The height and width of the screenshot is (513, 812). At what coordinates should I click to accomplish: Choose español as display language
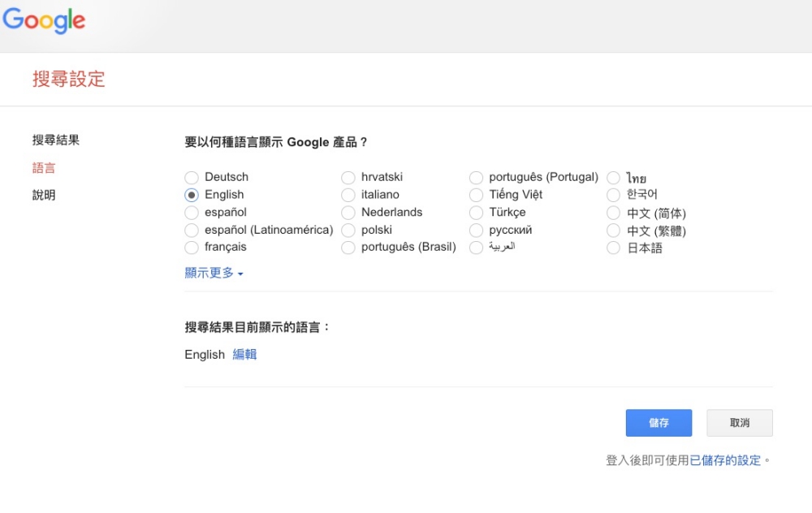pyautogui.click(x=192, y=213)
